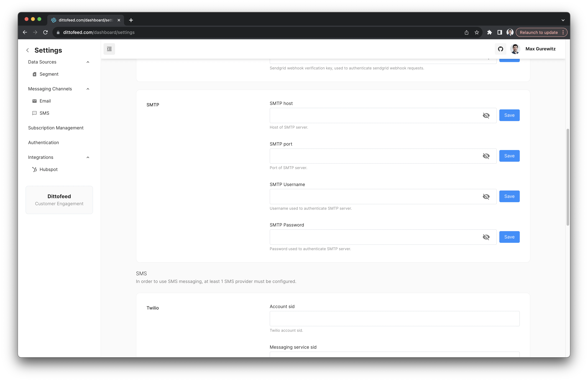
Task: Close the dittofeed browser tab
Action: 119,20
